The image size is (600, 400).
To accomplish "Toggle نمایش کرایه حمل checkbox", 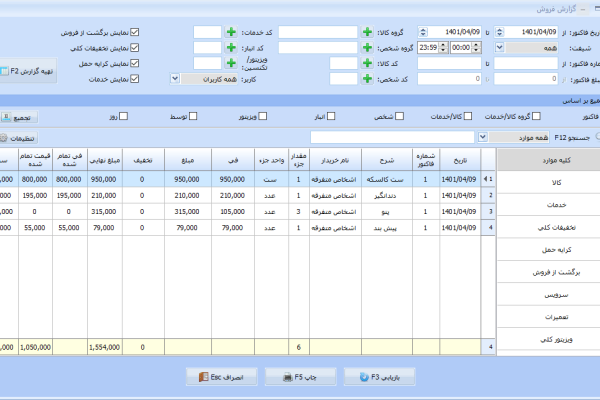I will (x=134, y=63).
